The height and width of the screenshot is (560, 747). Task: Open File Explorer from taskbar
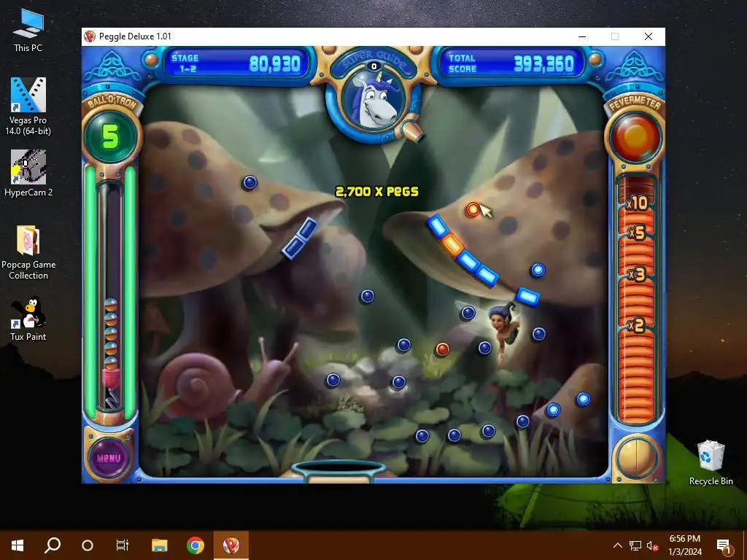coord(160,545)
